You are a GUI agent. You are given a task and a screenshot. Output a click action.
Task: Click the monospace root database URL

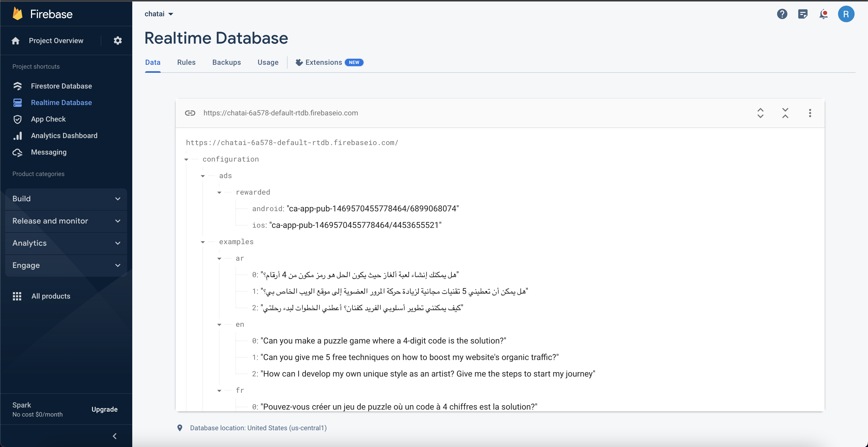click(x=292, y=143)
